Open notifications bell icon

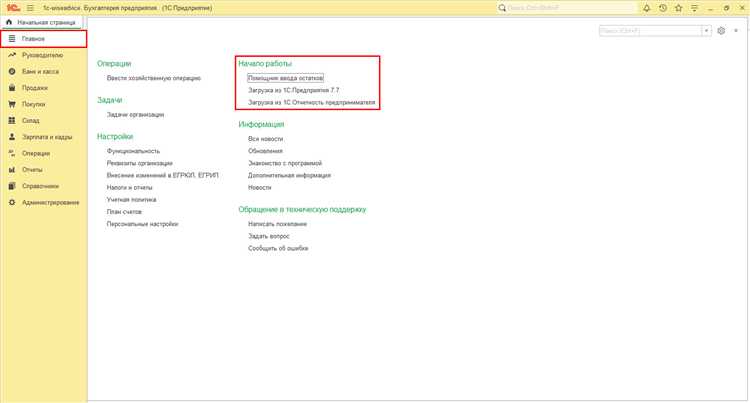click(x=647, y=8)
